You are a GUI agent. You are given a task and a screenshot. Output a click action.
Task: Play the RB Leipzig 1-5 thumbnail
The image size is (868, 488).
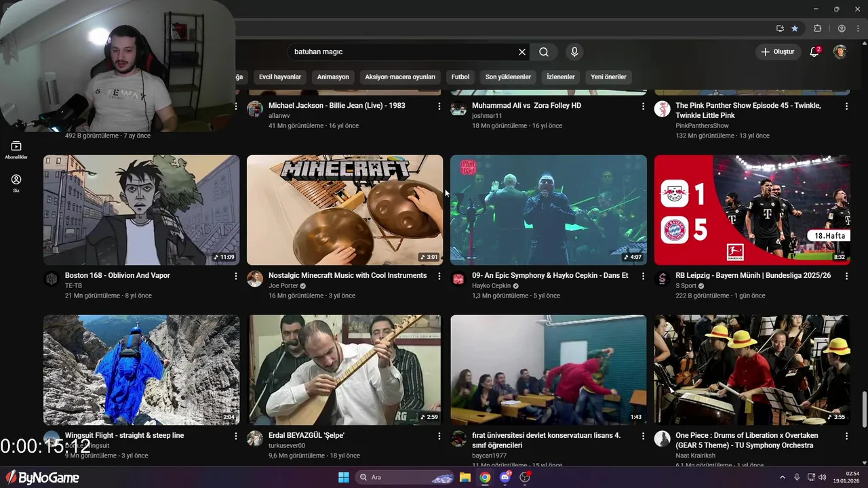pos(752,210)
